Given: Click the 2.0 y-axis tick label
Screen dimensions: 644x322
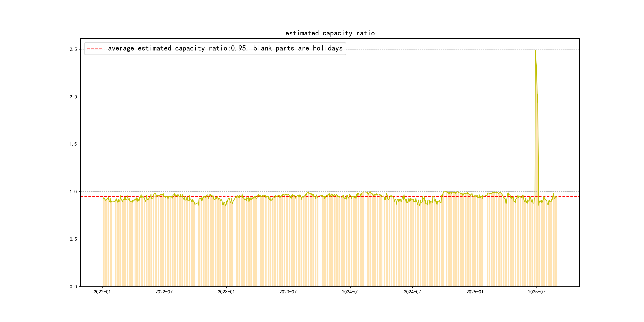Looking at the screenshot, I should tap(73, 97).
